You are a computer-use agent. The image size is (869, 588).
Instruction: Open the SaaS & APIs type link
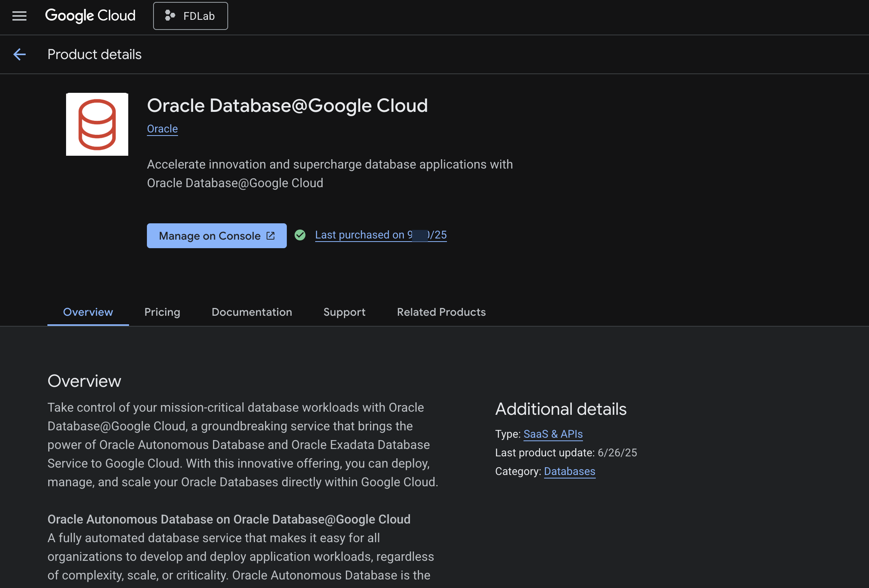553,434
